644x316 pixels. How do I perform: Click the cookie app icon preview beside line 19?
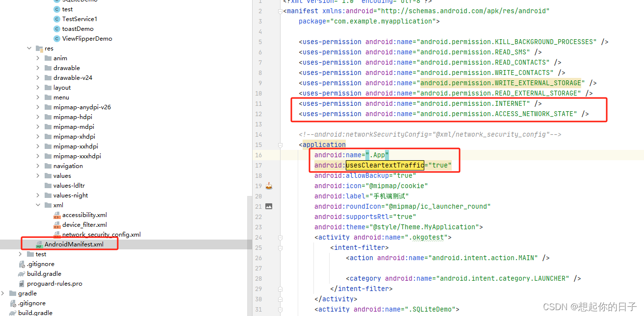coord(268,185)
